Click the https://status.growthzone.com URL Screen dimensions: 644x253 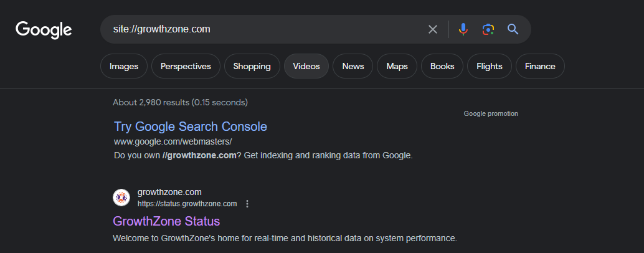[x=187, y=204]
